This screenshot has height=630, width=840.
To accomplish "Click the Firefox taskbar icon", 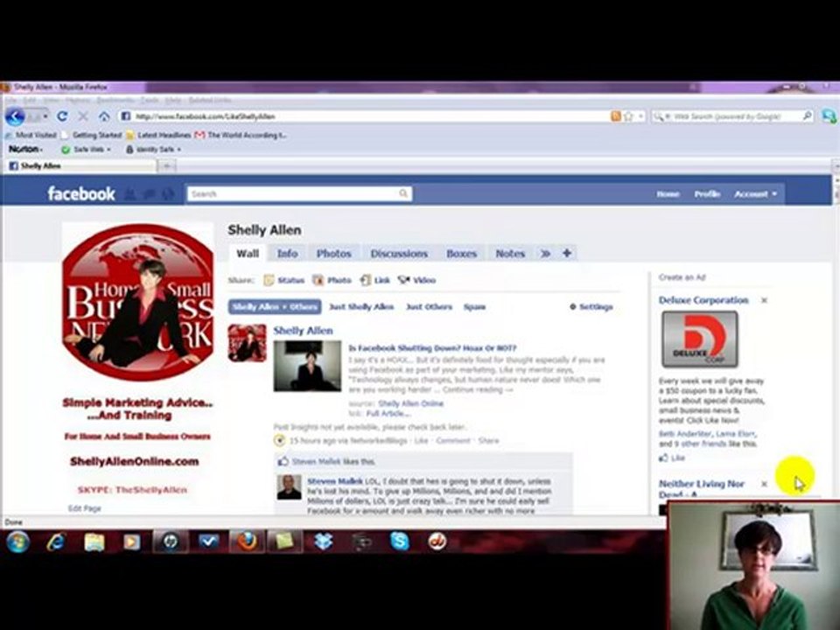I will pyautogui.click(x=247, y=542).
